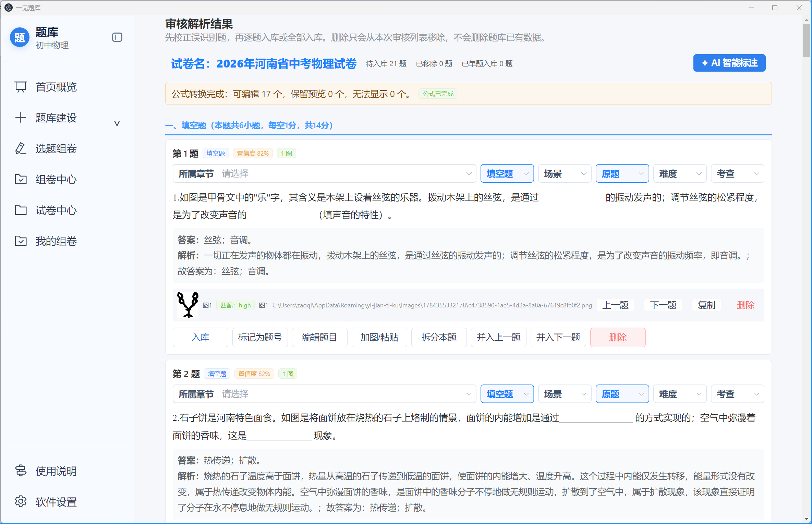Image resolution: width=812 pixels, height=524 pixels.
Task: Click the oracle-bone 乐 character thumbnail
Action: (x=188, y=305)
